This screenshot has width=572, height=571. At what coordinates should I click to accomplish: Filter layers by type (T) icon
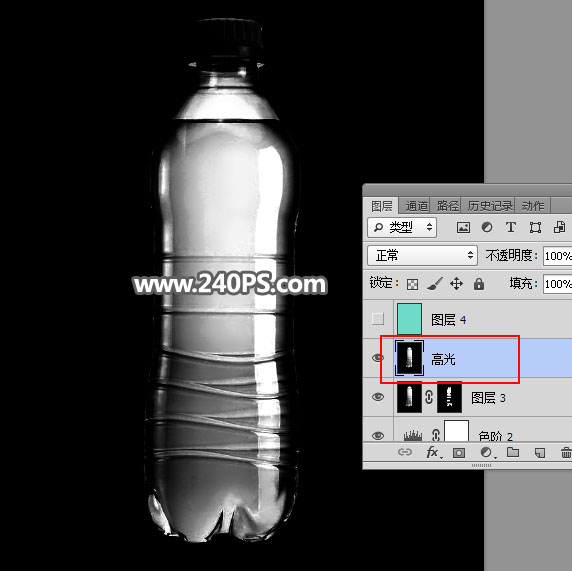511,227
